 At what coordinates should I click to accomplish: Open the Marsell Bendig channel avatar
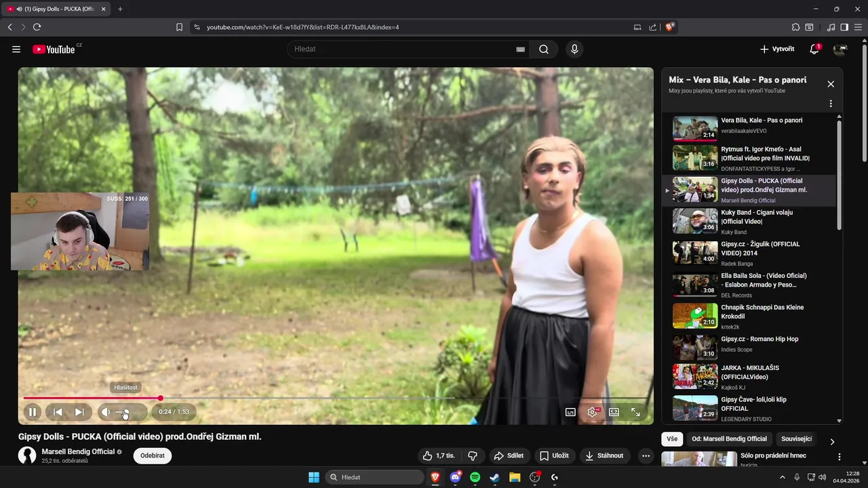pyautogui.click(x=27, y=455)
